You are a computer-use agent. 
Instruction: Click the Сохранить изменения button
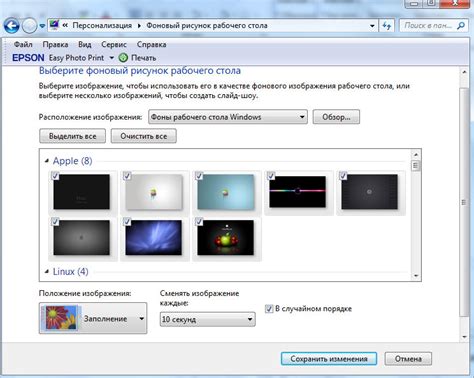click(329, 359)
